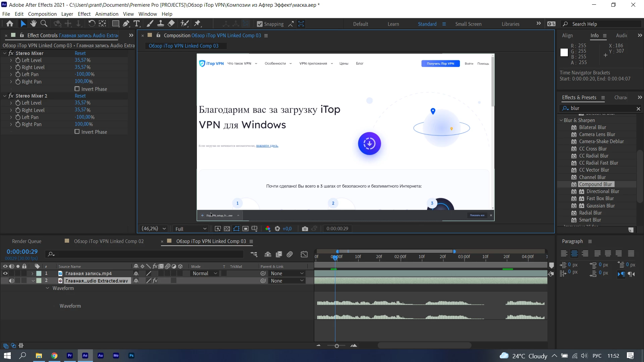Screen dimensions: 644x362
Task: Select the Horizontal Type tool
Action: coord(137,24)
